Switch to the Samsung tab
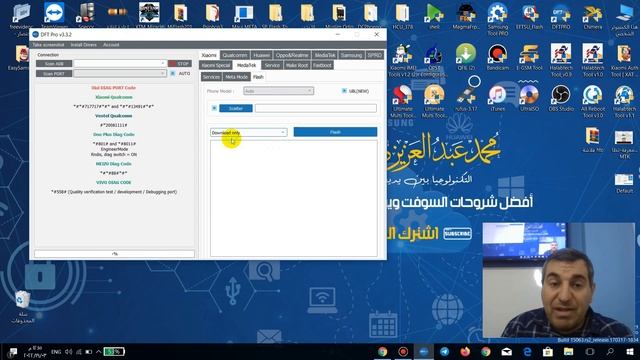Screen dimensions: 640x360 coord(351,55)
